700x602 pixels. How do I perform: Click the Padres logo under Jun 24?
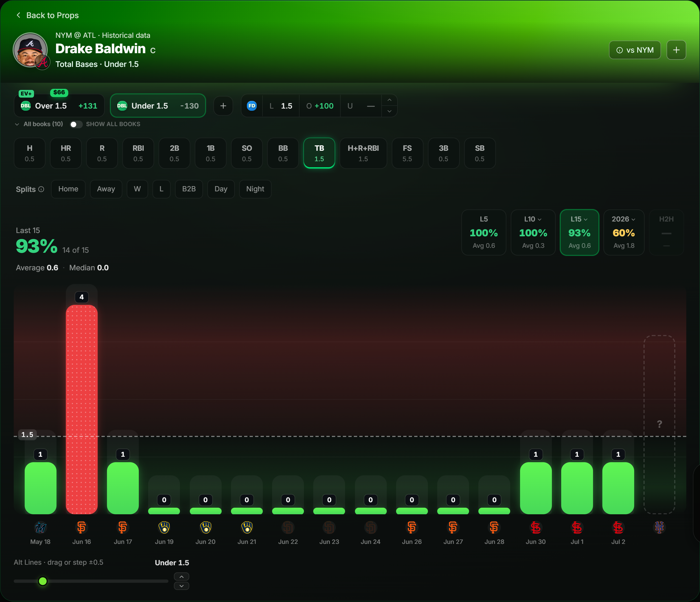371,527
